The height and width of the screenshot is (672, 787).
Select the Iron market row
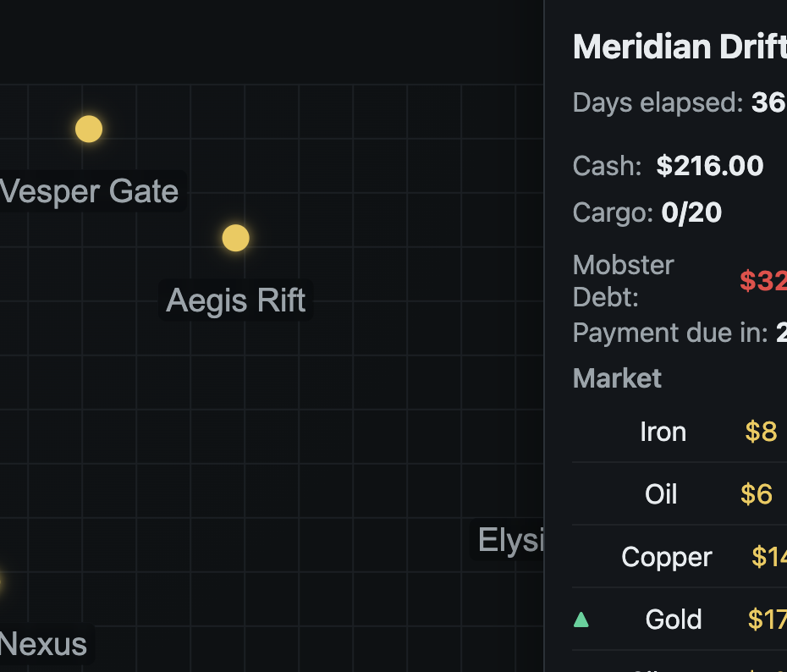(680, 432)
